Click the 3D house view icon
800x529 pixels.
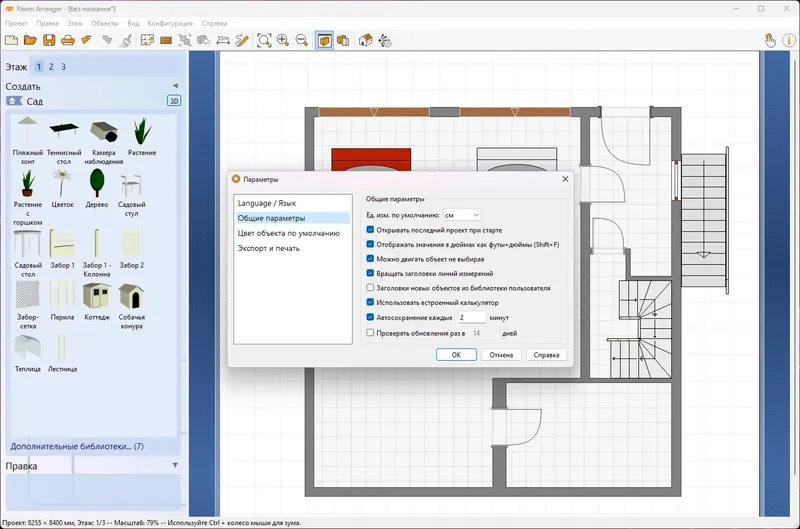click(365, 40)
